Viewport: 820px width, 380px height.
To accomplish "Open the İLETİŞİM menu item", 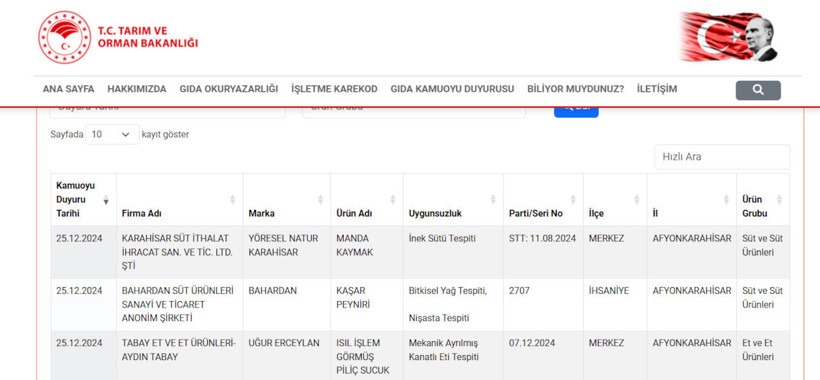I will pyautogui.click(x=657, y=89).
